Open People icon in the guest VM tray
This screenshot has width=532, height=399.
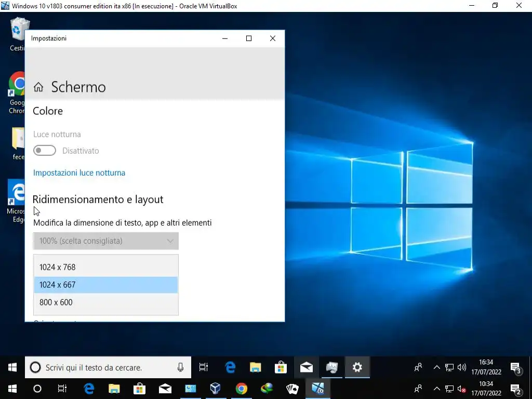(x=418, y=367)
